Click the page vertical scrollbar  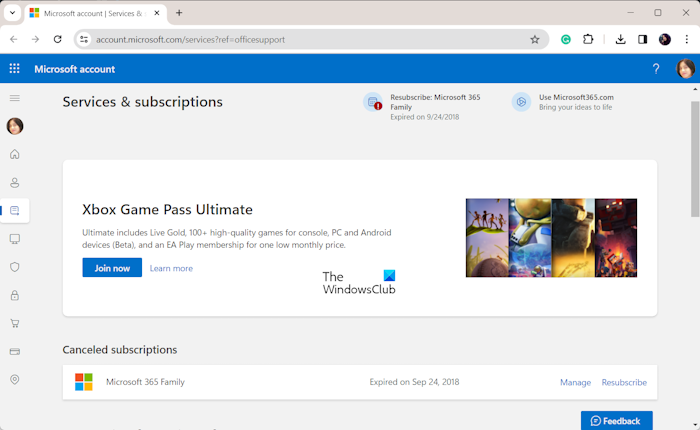pyautogui.click(x=694, y=160)
